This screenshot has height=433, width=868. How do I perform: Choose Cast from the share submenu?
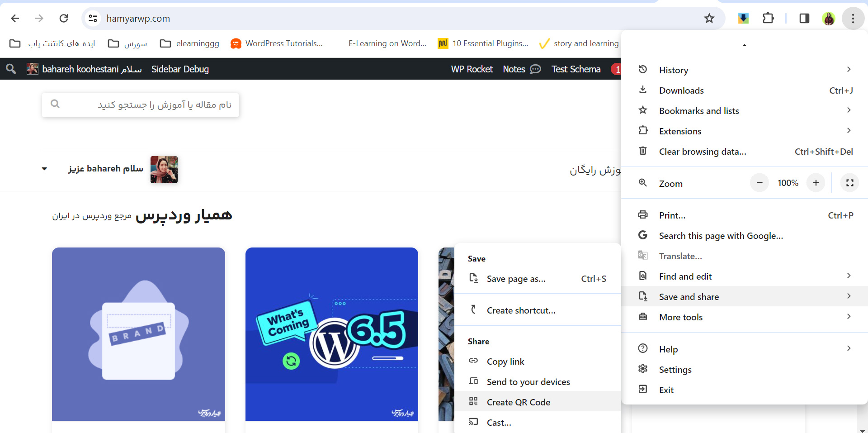coord(538,422)
